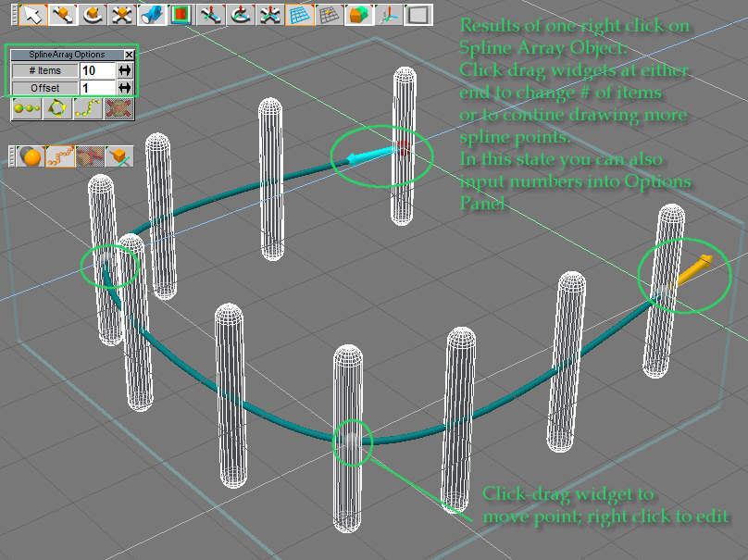This screenshot has width=748, height=560.
Task: Click the orange cube with green line icon
Action: 118,156
